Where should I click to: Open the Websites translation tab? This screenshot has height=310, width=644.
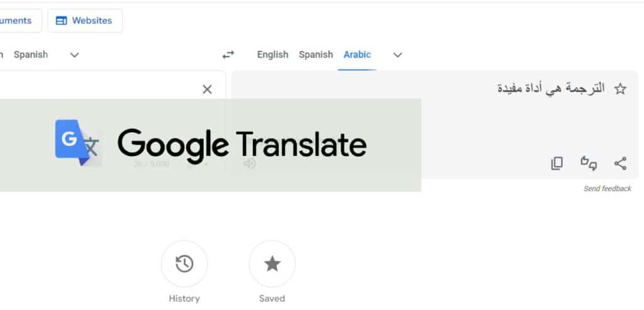85,21
